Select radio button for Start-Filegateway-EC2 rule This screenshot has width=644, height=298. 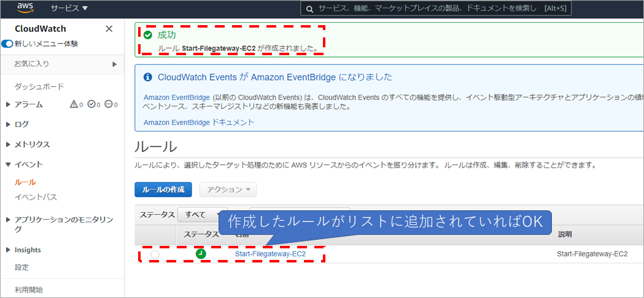point(155,254)
